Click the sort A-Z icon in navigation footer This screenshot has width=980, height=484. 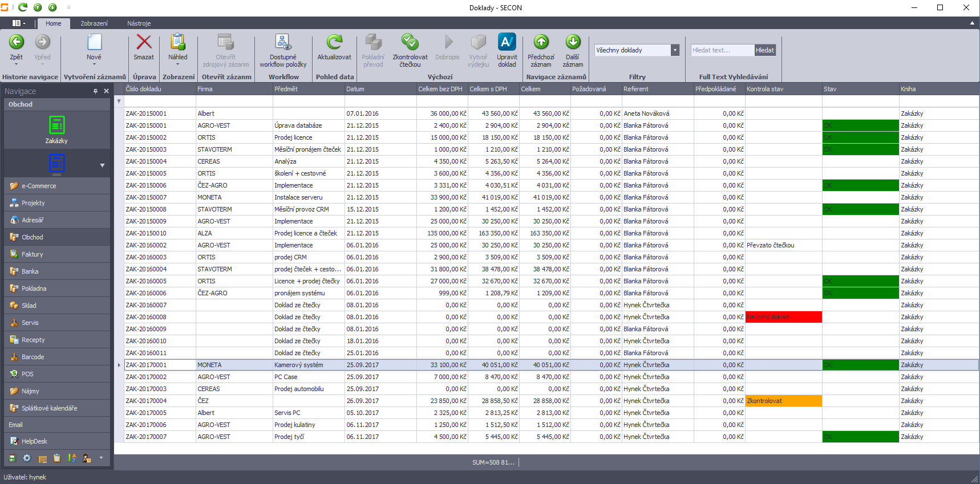click(x=72, y=458)
